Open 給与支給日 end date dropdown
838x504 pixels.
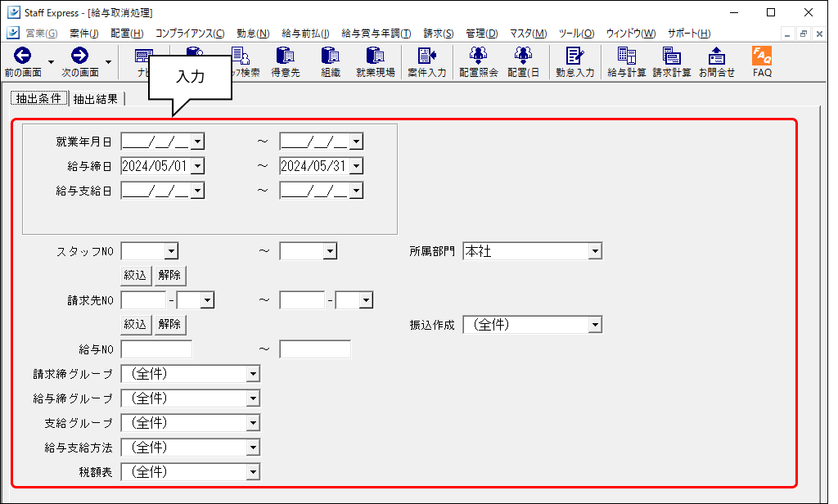[x=357, y=191]
